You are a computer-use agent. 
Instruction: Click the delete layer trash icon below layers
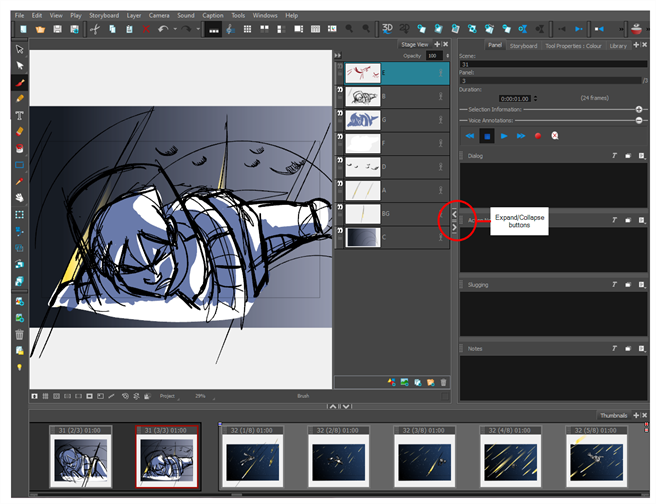443,382
